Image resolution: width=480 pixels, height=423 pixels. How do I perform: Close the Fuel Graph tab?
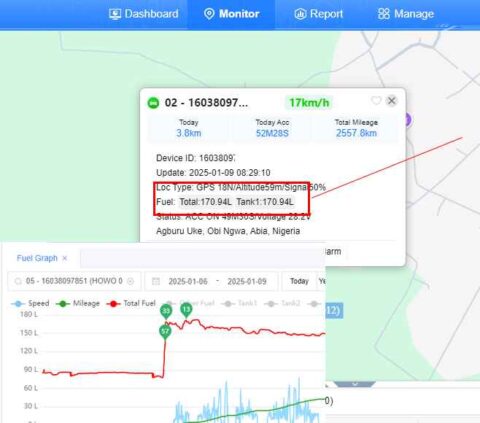[x=65, y=258]
